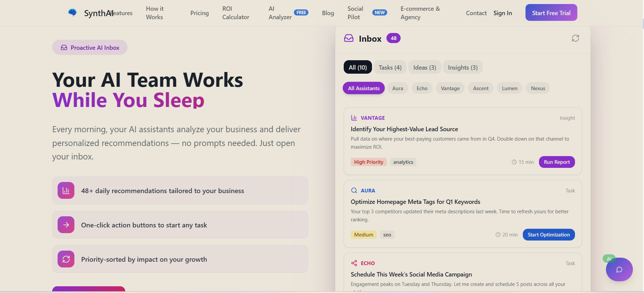
Task: Click the Task label on the Echo card
Action: (x=570, y=263)
